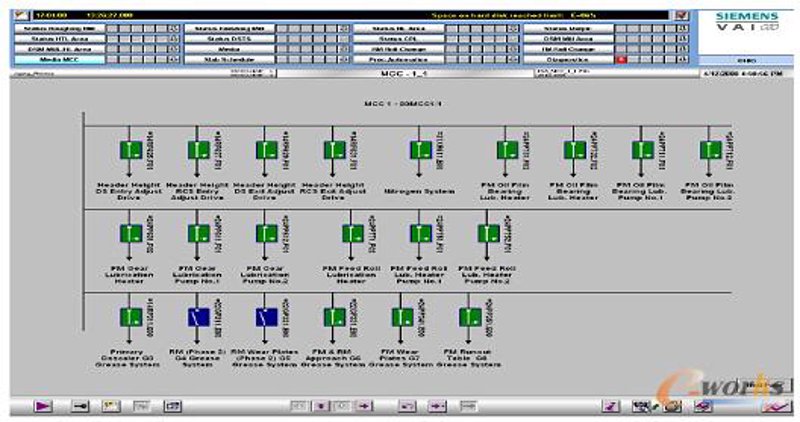The height and width of the screenshot is (422, 800).
Task: Open the Media MCC navigation tab
Action: 59,60
